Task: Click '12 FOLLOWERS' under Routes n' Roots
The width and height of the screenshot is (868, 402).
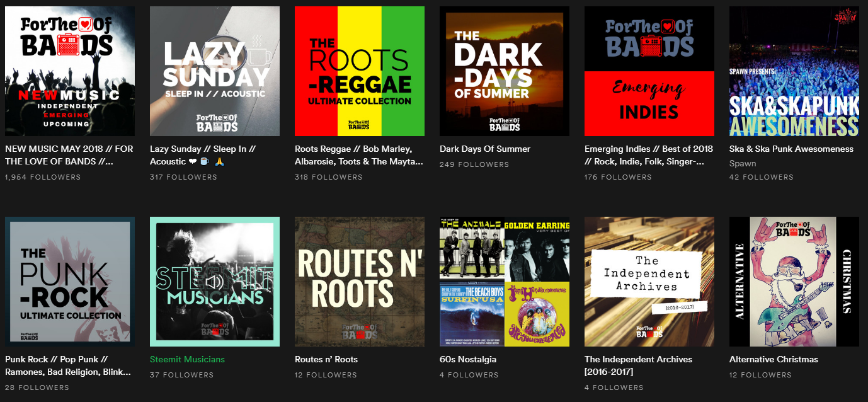Action: (326, 375)
